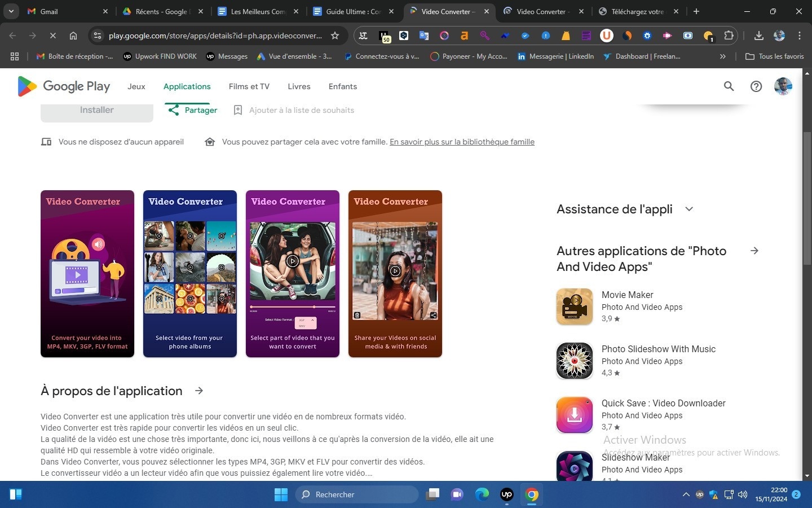Open a new Chrome tab
The width and height of the screenshot is (812, 508).
(696, 11)
